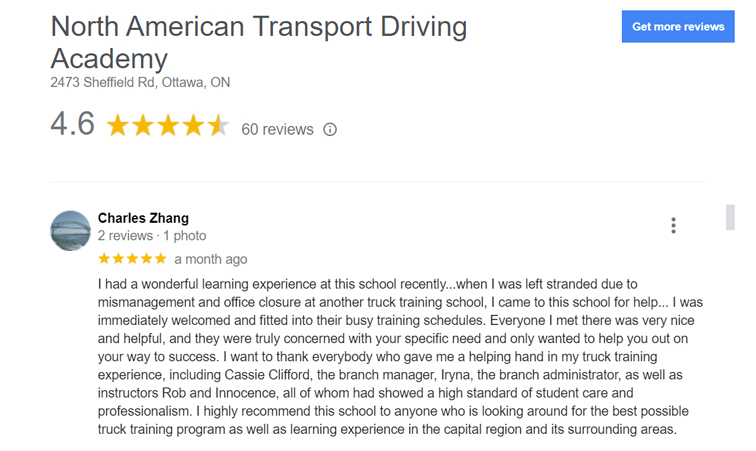Click the first star of the overall rating

(118, 126)
